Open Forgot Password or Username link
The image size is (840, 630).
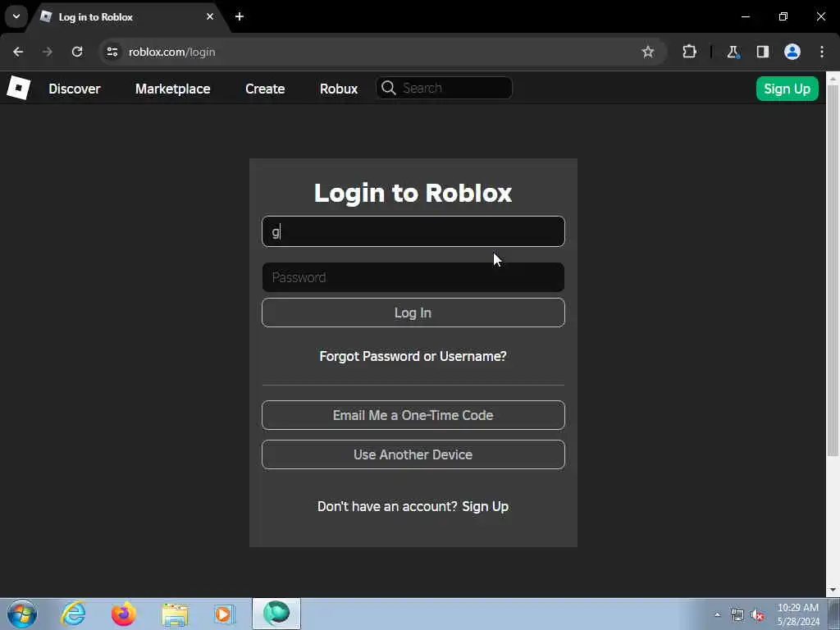pos(413,356)
